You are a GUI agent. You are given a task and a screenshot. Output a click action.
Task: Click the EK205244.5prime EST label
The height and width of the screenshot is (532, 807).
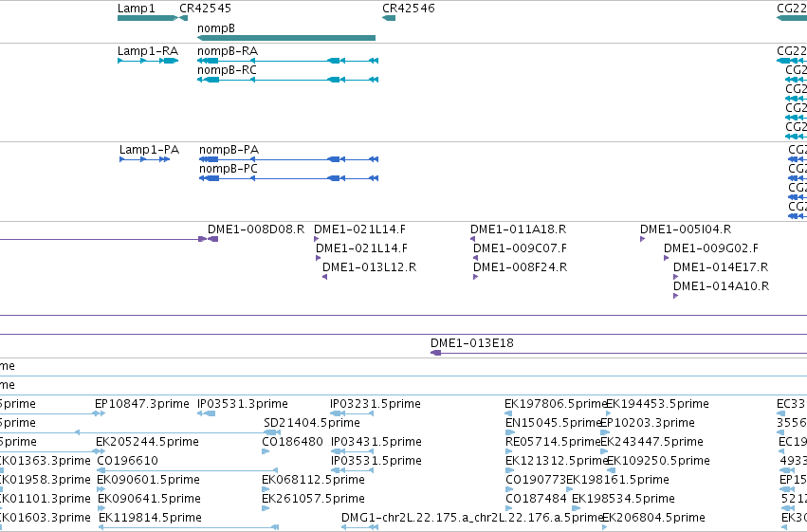pos(147,442)
